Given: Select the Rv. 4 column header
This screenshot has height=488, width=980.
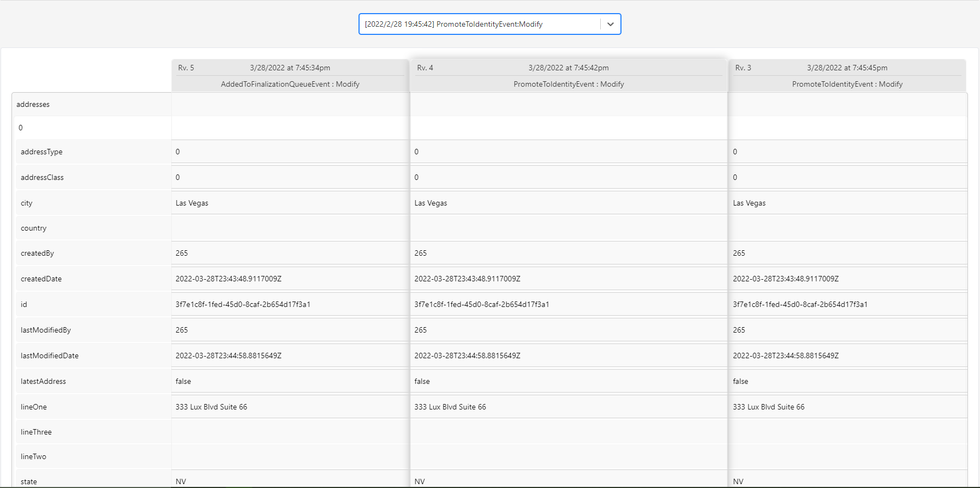Looking at the screenshot, I should pos(425,68).
